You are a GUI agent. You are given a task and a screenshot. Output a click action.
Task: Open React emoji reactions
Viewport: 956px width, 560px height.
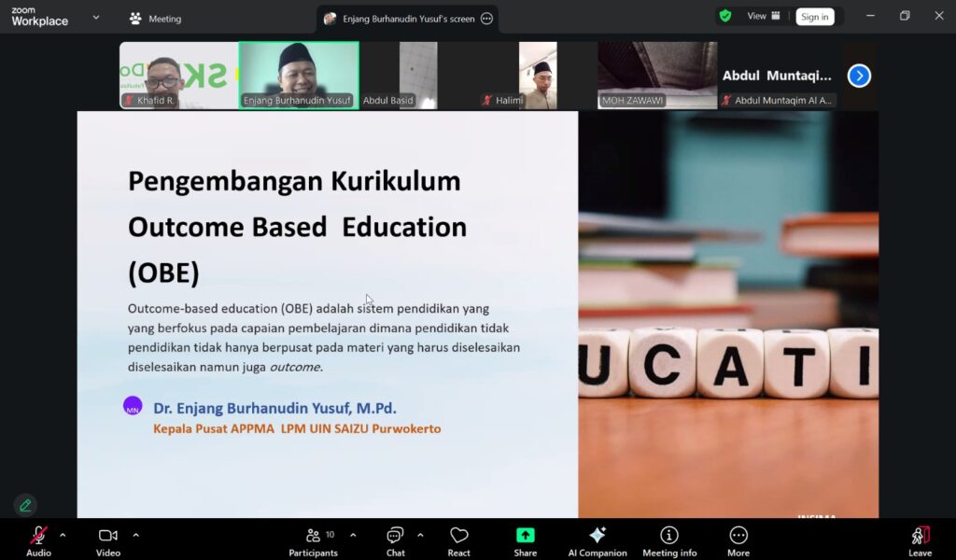[458, 539]
